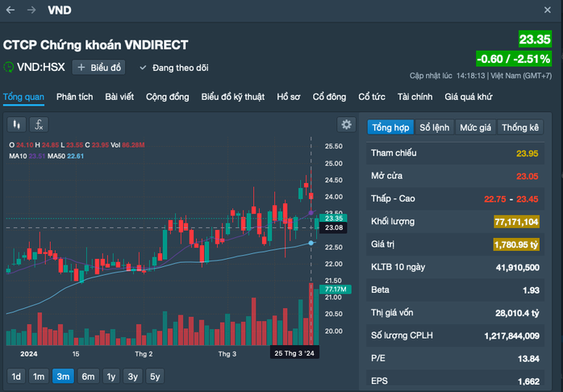Click the crosshair price label 23.08
563x392 pixels.
pyautogui.click(x=334, y=227)
